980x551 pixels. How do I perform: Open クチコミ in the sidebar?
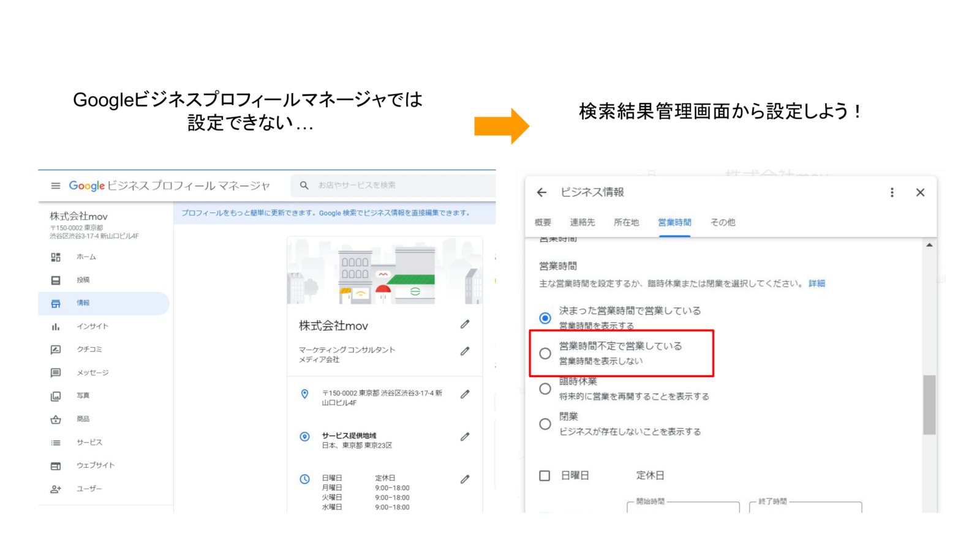[89, 350]
